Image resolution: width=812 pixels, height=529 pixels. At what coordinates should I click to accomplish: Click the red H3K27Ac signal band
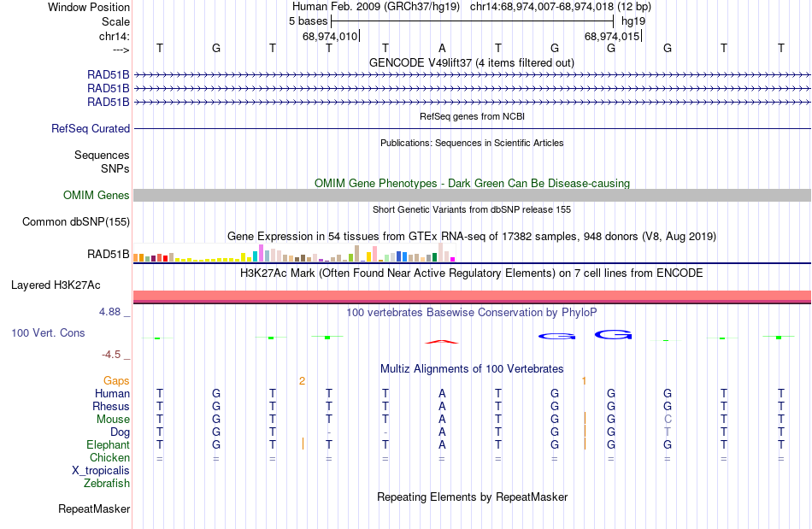473,296
